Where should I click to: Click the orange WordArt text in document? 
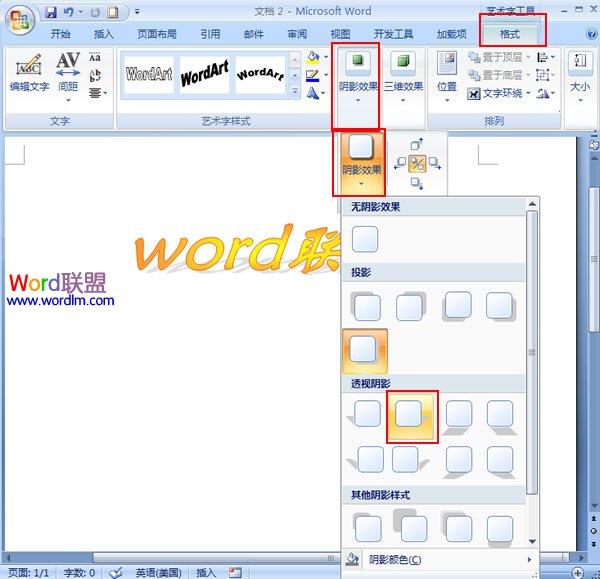click(x=237, y=249)
